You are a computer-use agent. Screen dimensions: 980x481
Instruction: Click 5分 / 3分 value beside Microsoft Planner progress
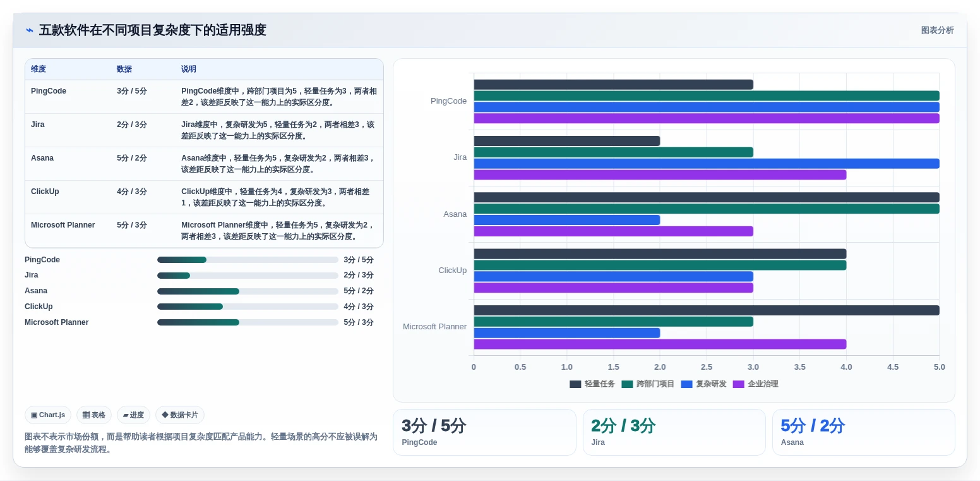click(359, 322)
